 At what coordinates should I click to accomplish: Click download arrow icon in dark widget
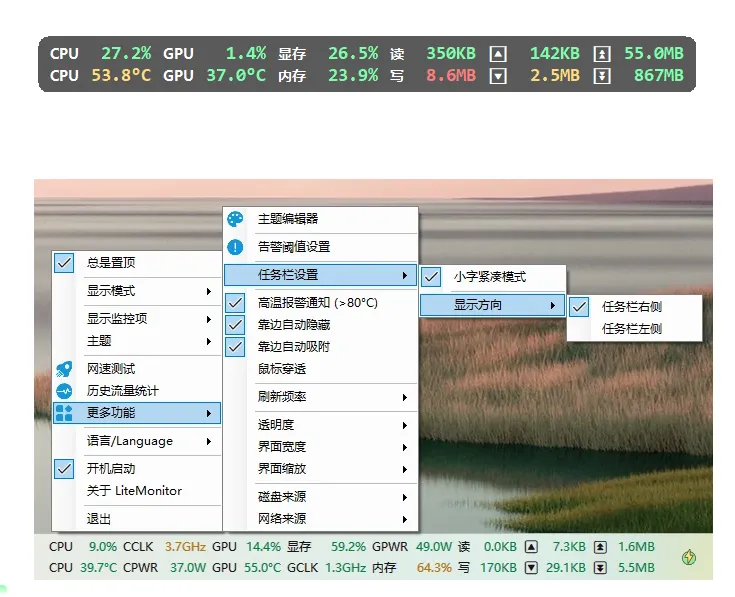point(498,75)
